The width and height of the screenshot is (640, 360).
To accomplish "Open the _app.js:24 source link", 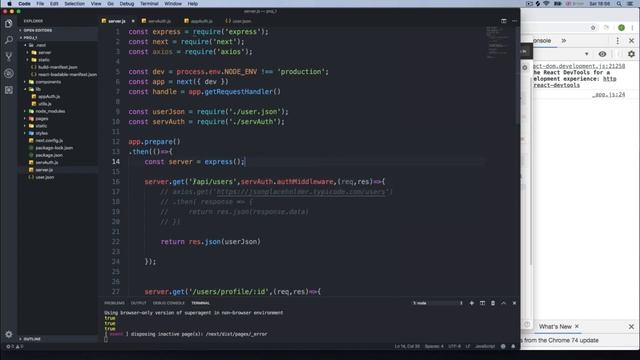I will 609,94.
